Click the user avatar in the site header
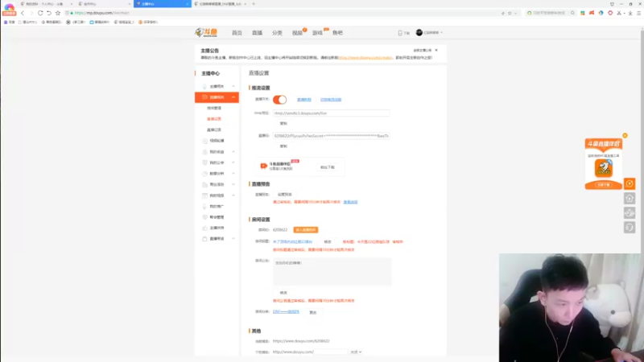The height and width of the screenshot is (362, 644). 419,32
